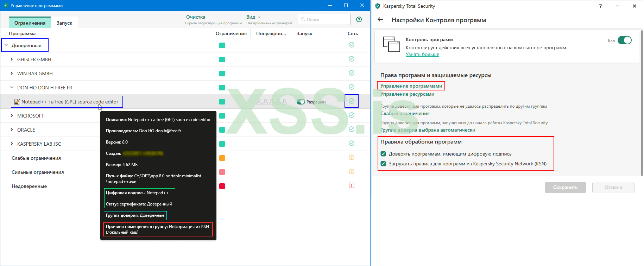The height and width of the screenshot is (266, 644).
Task: Click network status icon in WIN RAR GMBH row
Action: coord(352,73)
